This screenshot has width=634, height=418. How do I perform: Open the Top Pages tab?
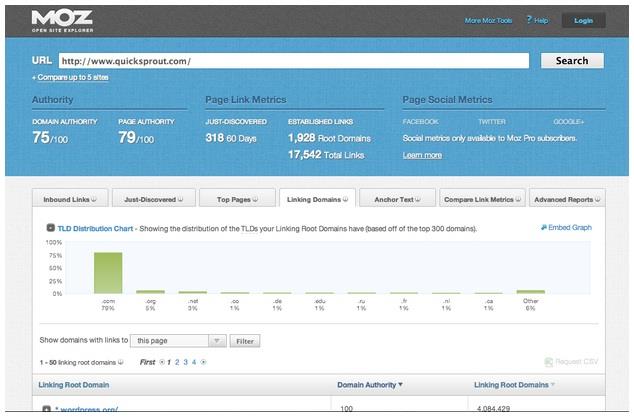pyautogui.click(x=237, y=199)
